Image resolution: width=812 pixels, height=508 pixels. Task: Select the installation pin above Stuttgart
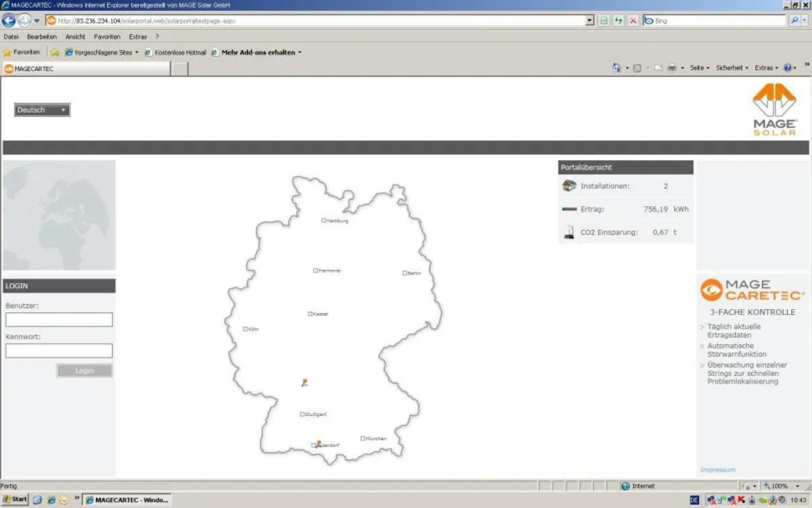coord(304,382)
